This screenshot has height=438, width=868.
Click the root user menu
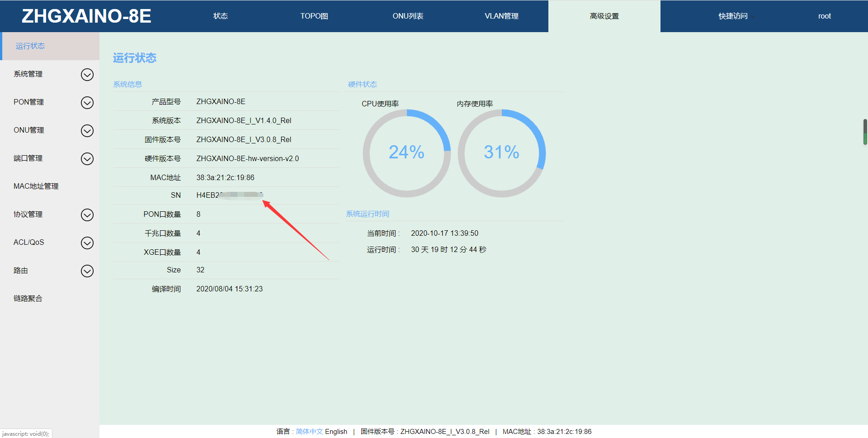click(x=824, y=16)
